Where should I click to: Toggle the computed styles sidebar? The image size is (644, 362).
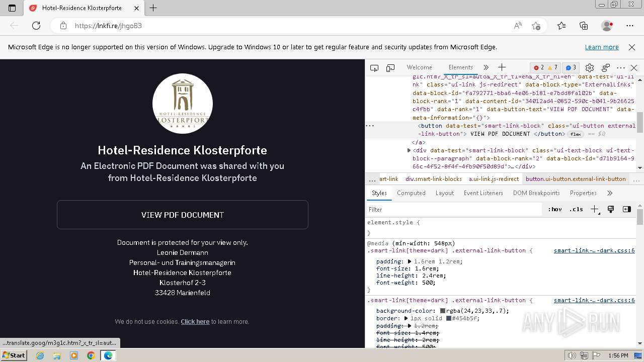pos(627,209)
